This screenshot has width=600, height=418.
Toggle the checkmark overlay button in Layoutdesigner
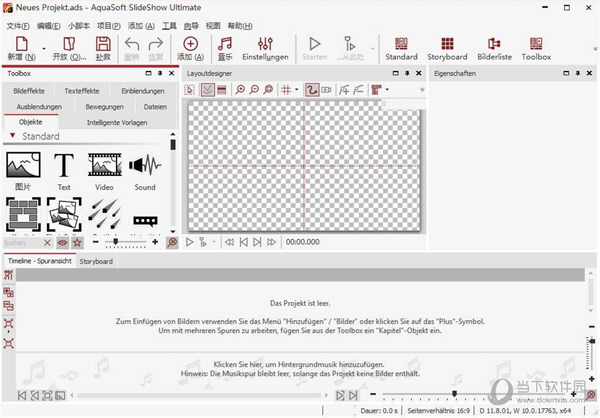[207, 90]
